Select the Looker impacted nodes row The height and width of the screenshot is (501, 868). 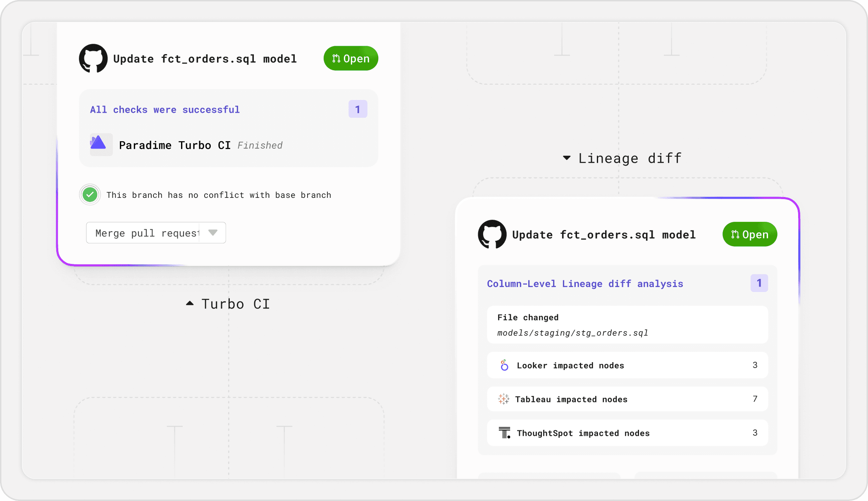[x=627, y=365]
